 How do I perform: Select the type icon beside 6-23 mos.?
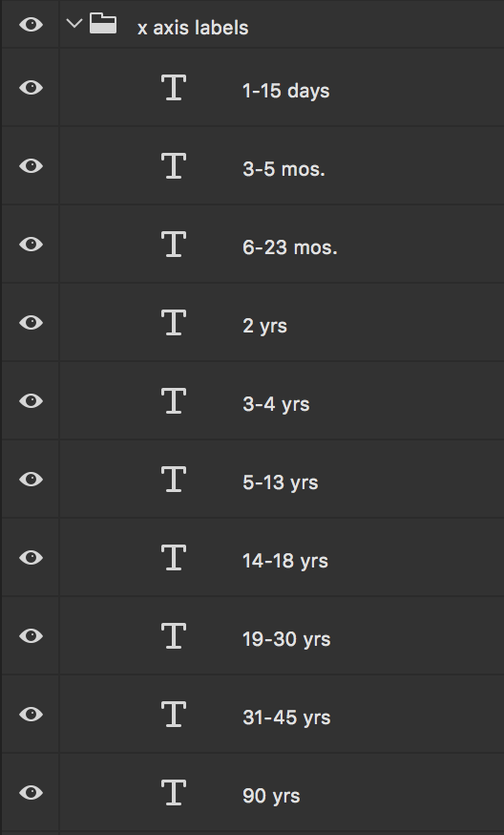pyautogui.click(x=174, y=244)
